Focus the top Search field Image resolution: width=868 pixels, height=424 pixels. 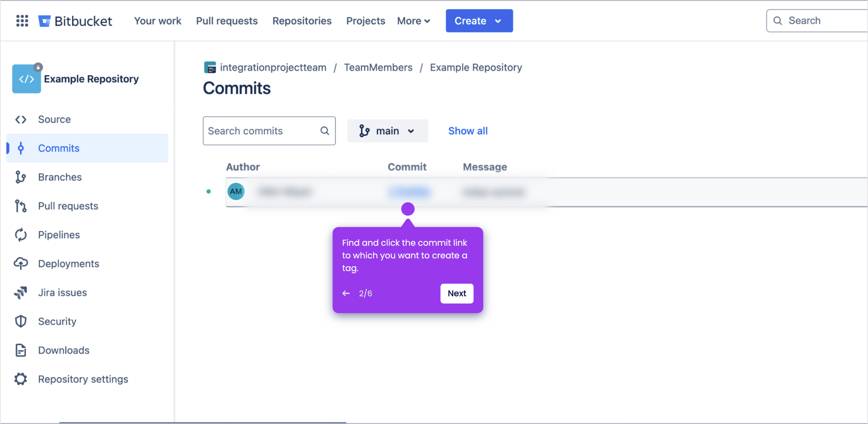click(x=817, y=21)
